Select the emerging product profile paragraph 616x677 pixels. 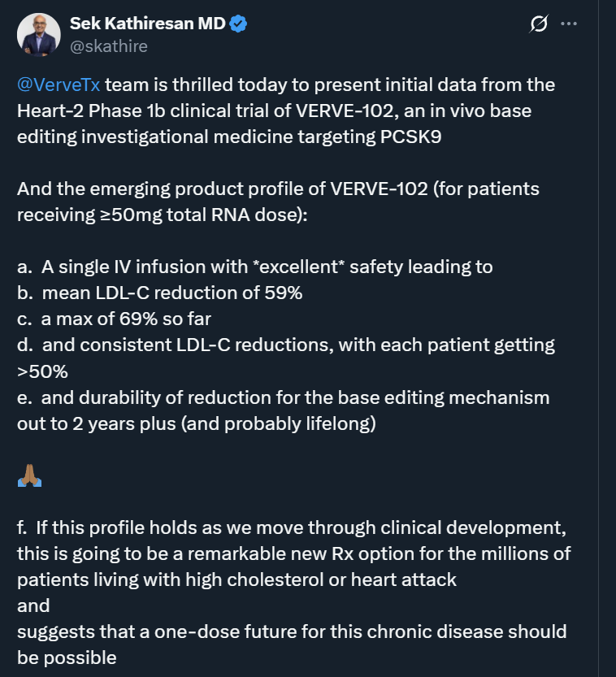278,202
